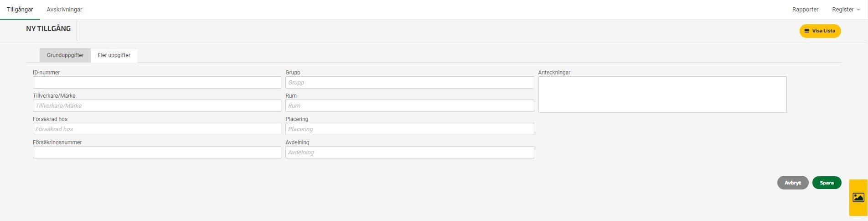Open the yellow image panel icon
868x221 pixels.
(x=858, y=198)
